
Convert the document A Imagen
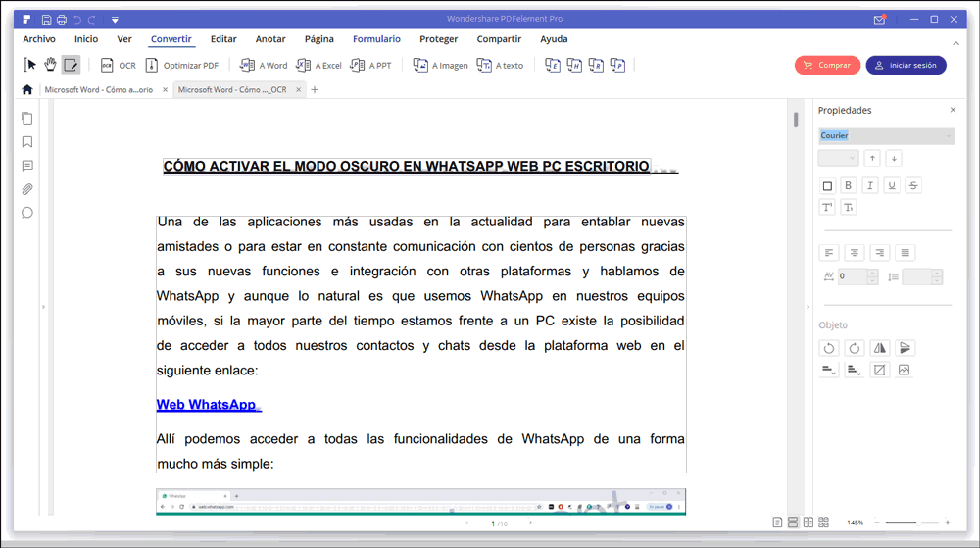point(440,65)
